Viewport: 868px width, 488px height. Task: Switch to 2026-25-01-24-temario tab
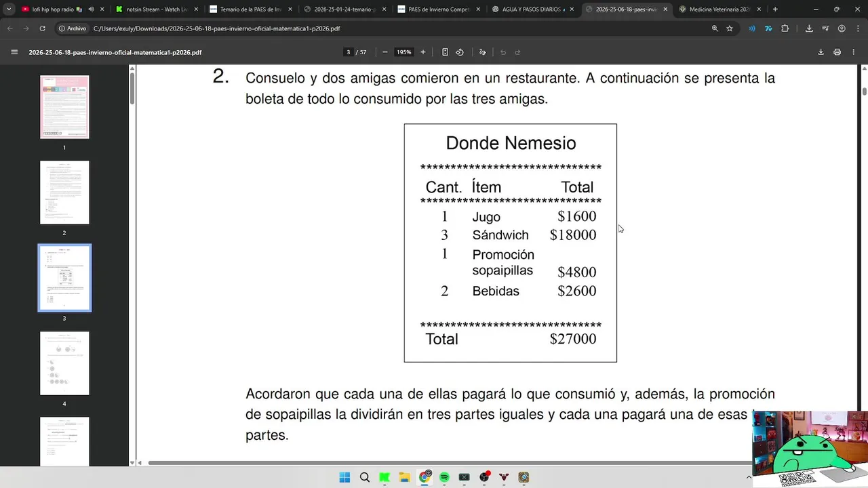click(x=343, y=9)
